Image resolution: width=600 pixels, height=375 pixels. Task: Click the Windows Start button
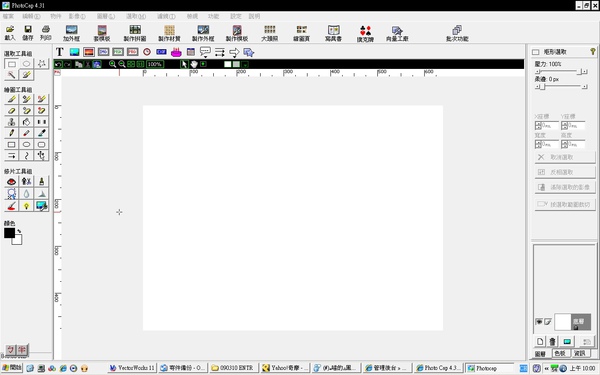tap(12, 368)
